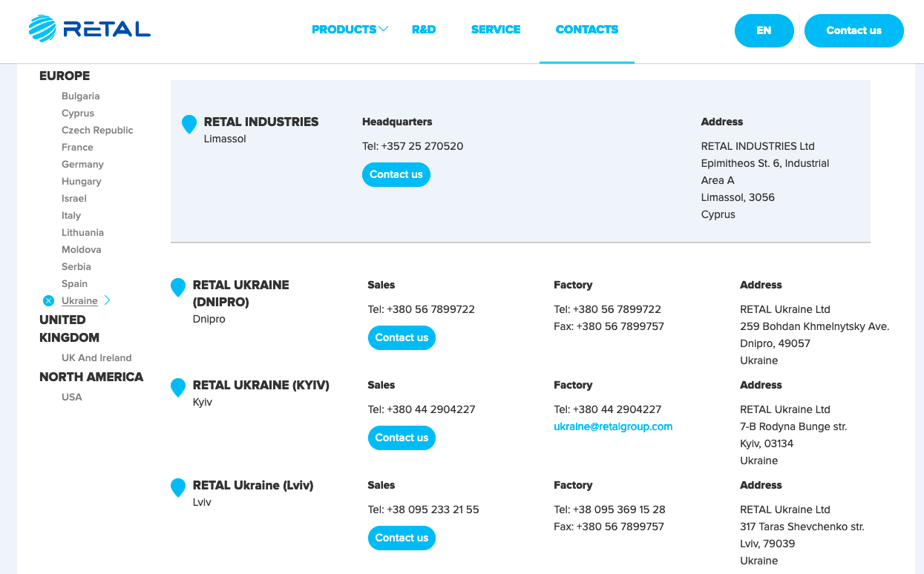This screenshot has height=574, width=924.
Task: Select Israel in the country list
Action: click(74, 199)
